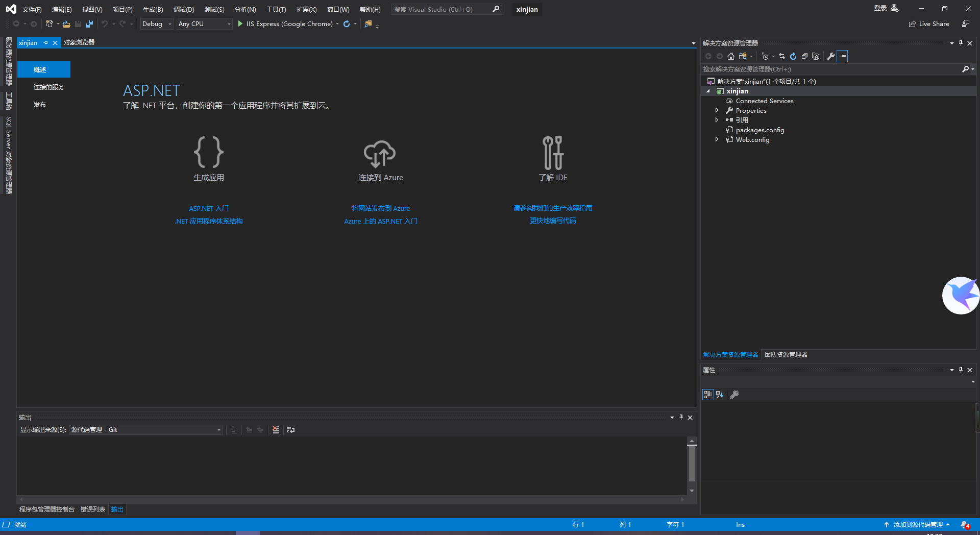Click the Connect to Azure cloud icon

pyautogui.click(x=380, y=154)
